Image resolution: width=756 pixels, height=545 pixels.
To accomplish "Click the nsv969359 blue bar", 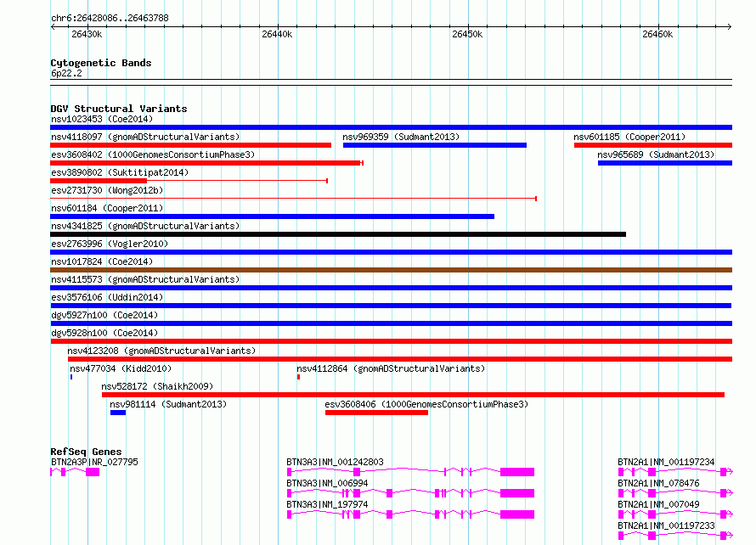I will pos(434,145).
